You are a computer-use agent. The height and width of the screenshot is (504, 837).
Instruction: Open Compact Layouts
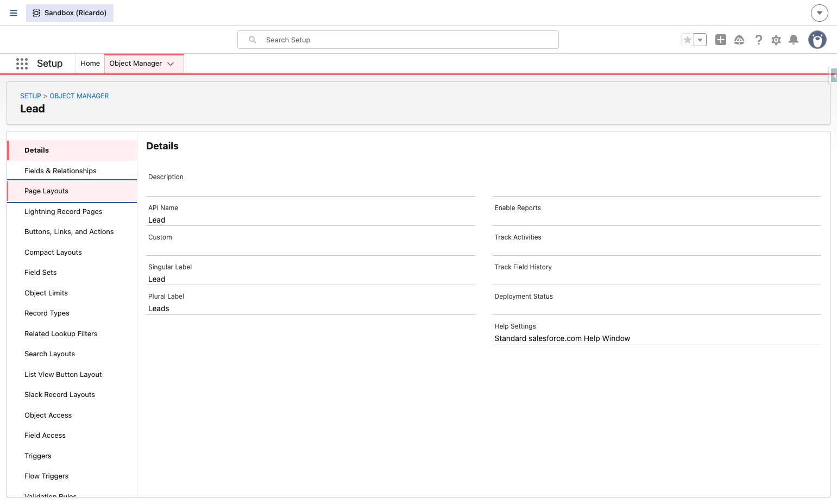coord(72,252)
